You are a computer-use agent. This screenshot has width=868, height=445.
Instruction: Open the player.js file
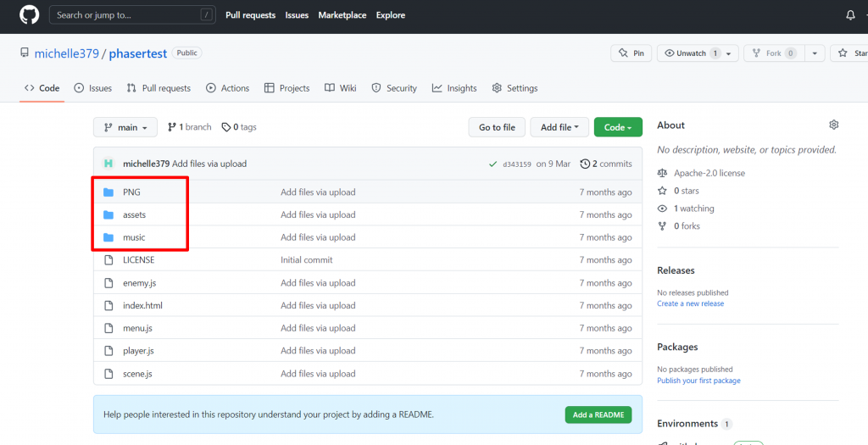138,351
